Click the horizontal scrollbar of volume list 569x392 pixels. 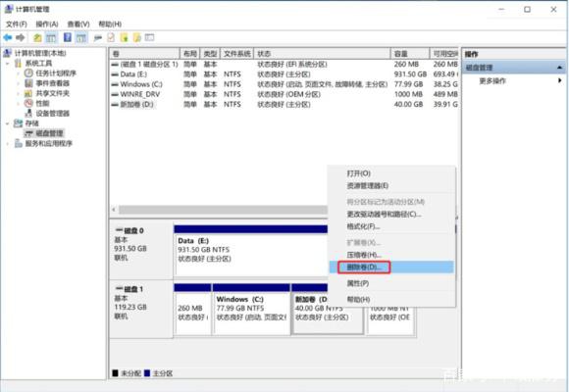point(223,210)
